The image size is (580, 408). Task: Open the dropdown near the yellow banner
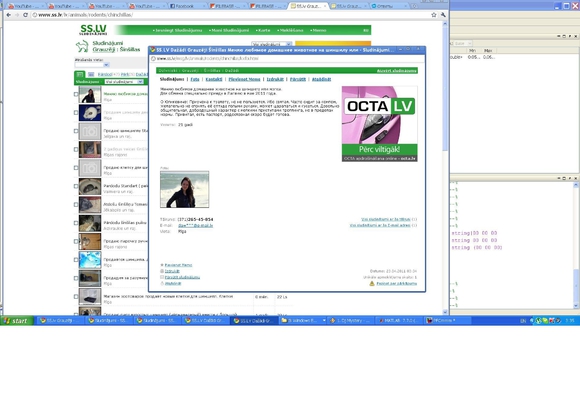pos(272,44)
